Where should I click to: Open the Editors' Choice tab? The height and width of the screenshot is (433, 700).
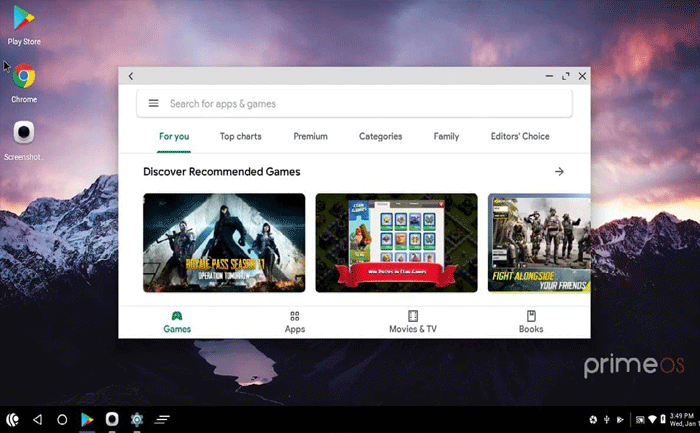pos(520,137)
